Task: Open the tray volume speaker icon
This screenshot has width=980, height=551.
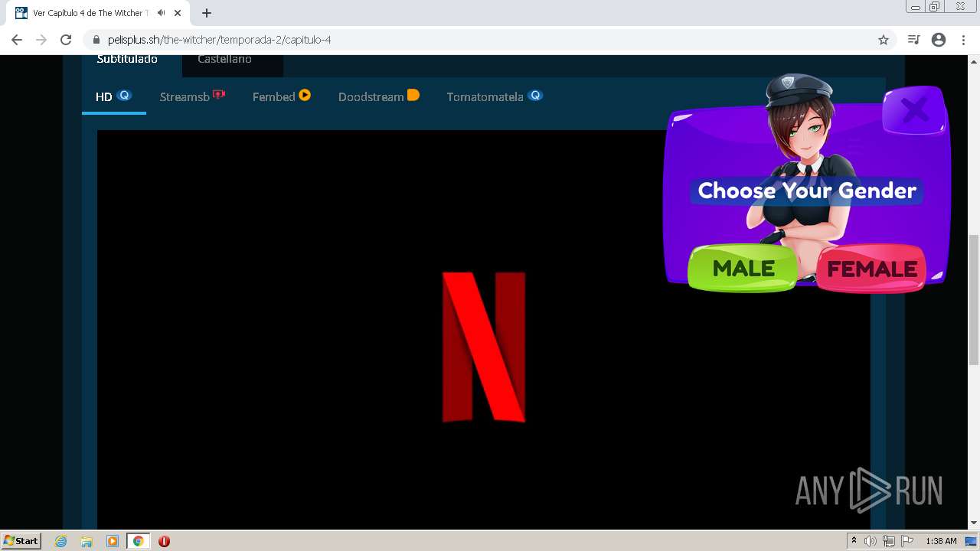Action: [x=871, y=541]
